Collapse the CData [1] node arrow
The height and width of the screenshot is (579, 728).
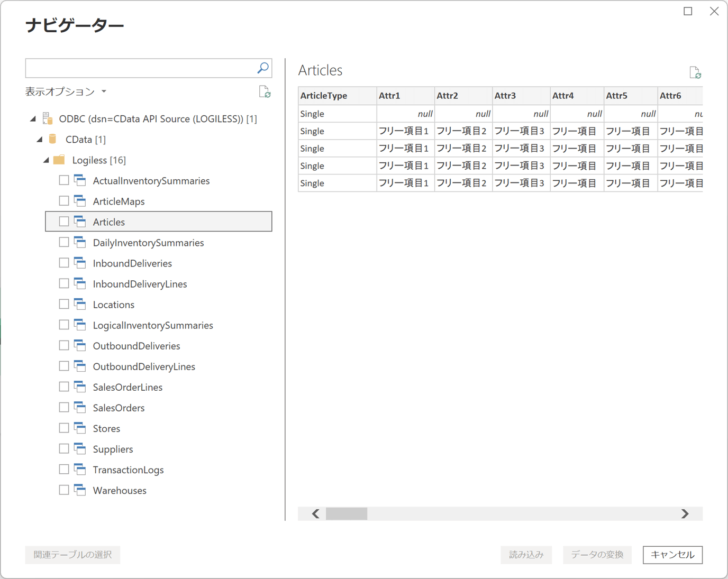click(x=40, y=139)
